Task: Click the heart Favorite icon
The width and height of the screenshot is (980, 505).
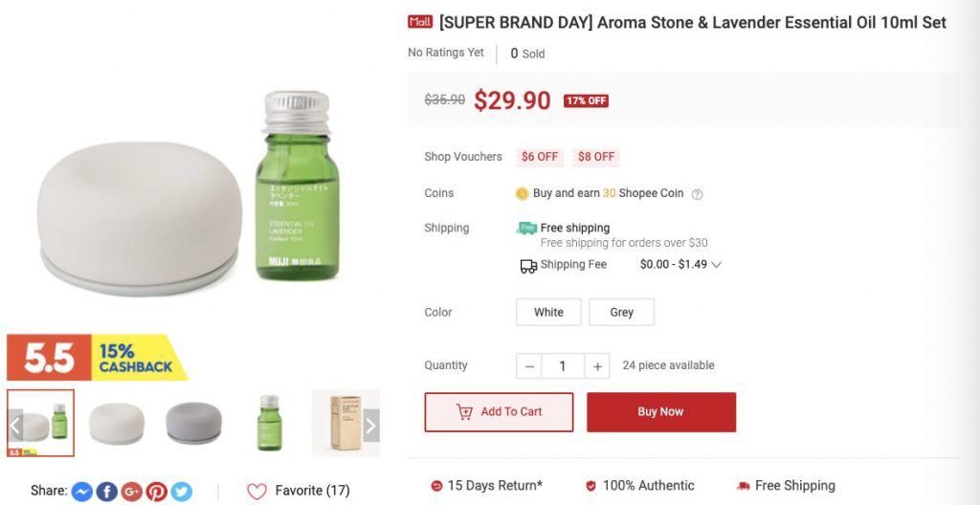Action: coord(256,492)
